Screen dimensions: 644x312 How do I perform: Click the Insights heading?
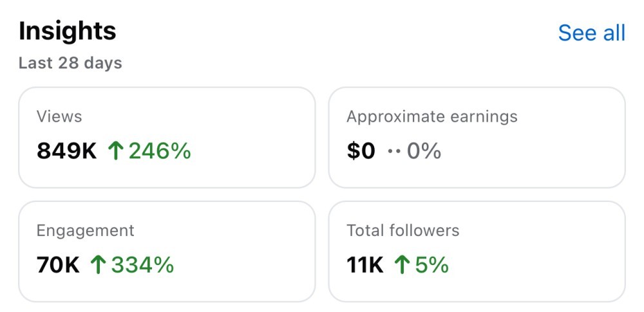[67, 31]
